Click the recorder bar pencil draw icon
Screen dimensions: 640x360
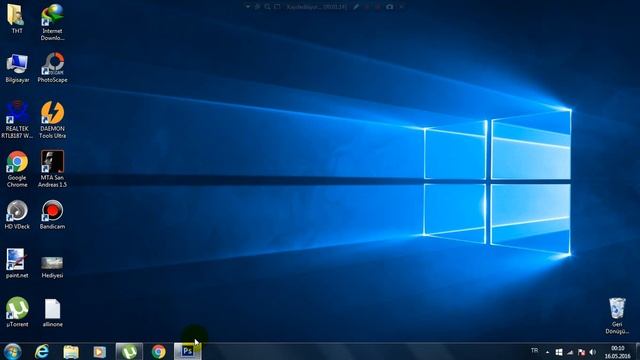tap(356, 7)
